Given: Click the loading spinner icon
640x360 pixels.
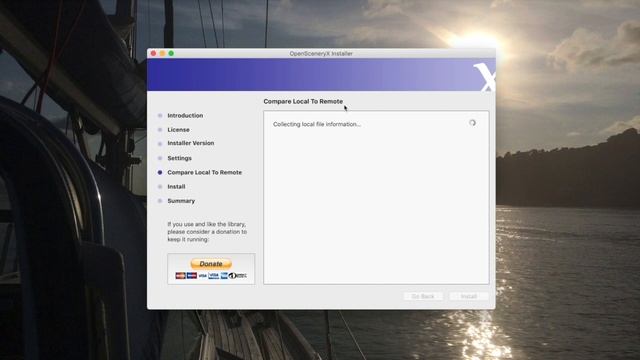Looking at the screenshot, I should 472,123.
